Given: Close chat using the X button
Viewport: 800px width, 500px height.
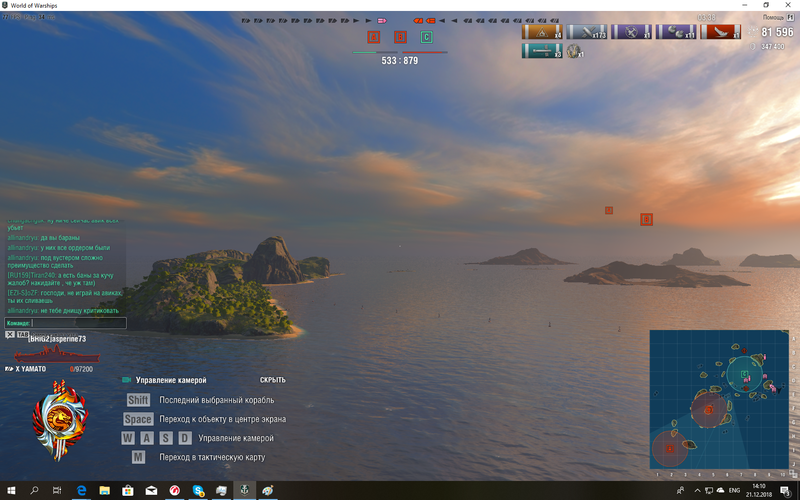Looking at the screenshot, I should 9,335.
